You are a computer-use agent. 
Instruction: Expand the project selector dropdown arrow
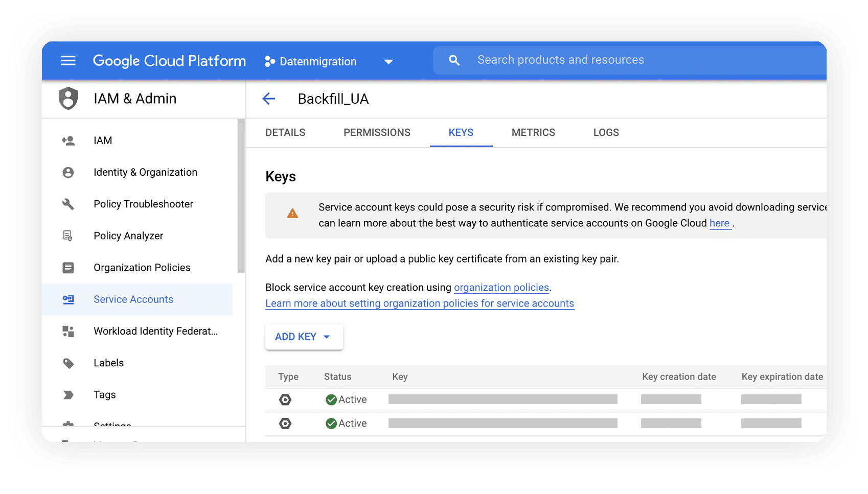[389, 62]
